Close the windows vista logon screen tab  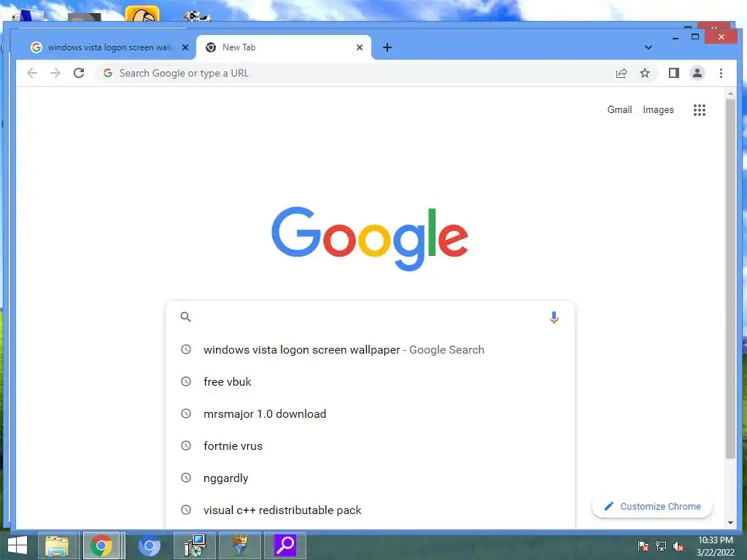[x=185, y=47]
